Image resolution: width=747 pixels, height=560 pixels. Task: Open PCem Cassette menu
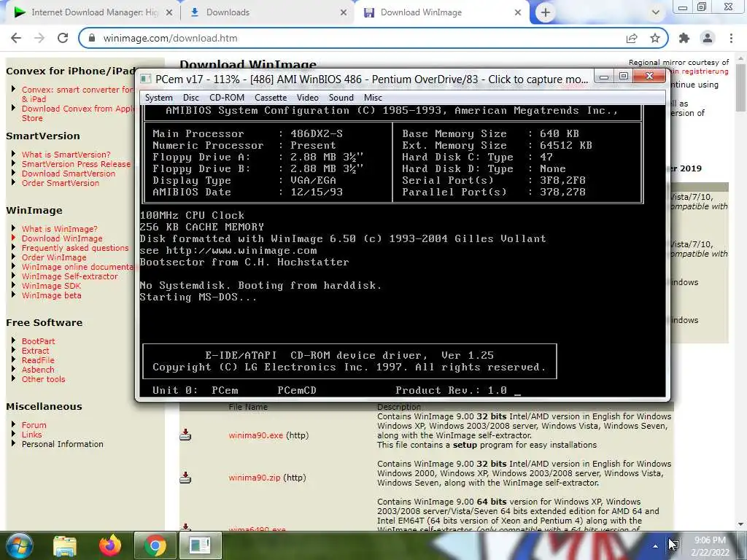tap(271, 98)
